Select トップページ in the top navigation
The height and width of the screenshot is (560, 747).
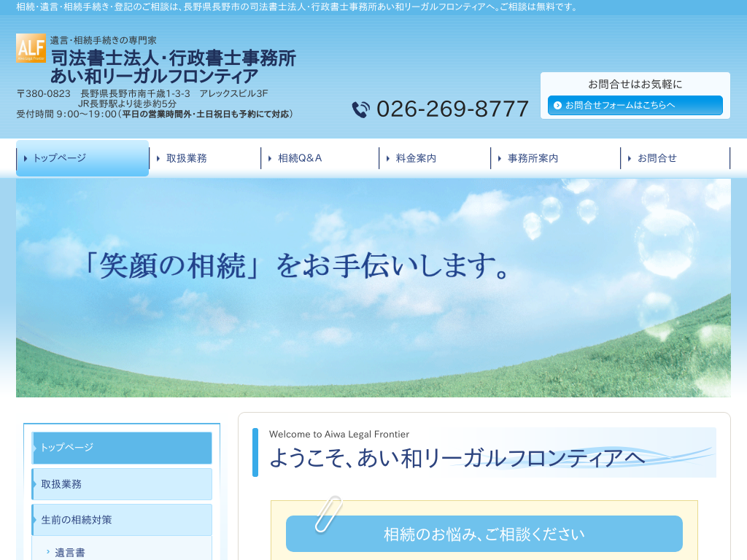(x=82, y=158)
